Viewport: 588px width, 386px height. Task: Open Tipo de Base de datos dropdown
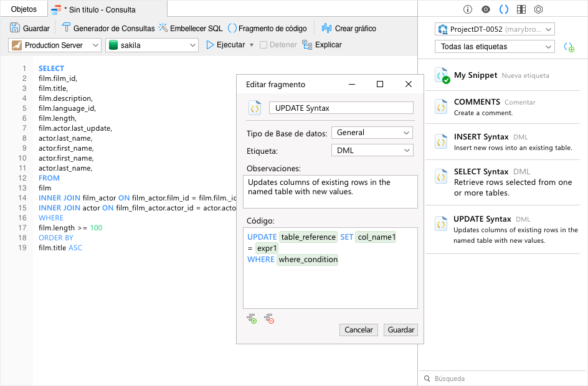[372, 133]
